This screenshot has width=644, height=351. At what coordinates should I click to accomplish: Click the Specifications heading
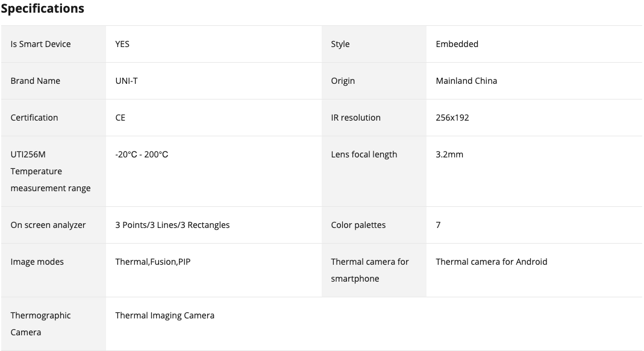(x=42, y=8)
